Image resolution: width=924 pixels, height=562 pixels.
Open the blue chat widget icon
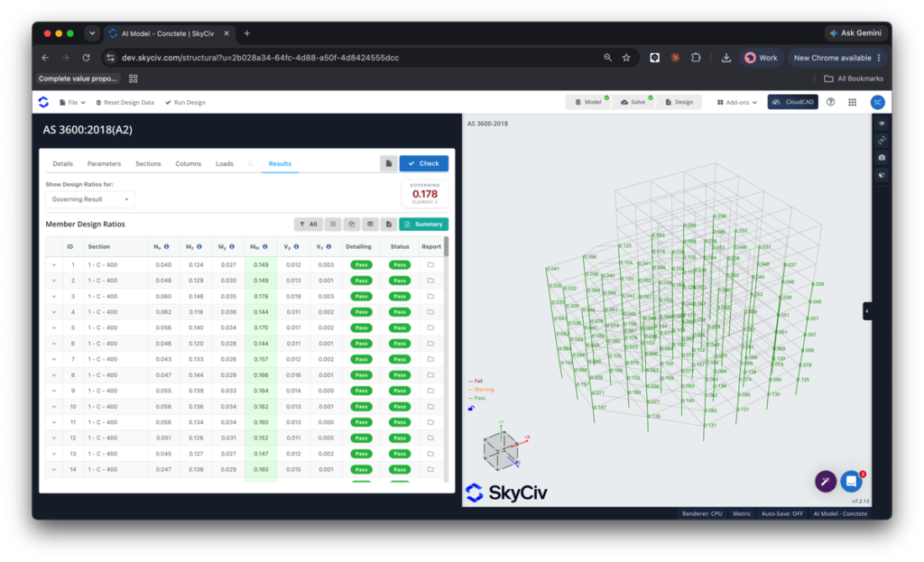tap(851, 482)
